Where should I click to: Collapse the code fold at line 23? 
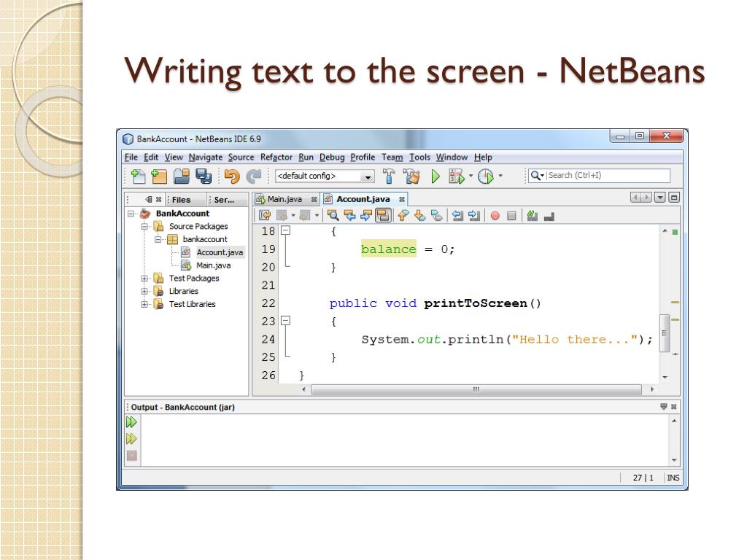click(285, 321)
